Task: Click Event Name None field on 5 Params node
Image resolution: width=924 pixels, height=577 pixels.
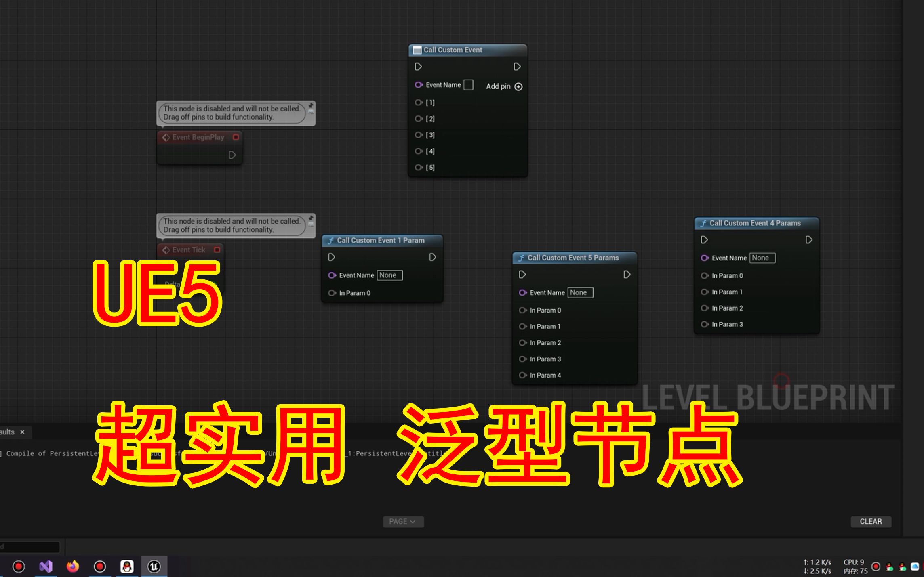Action: 580,293
